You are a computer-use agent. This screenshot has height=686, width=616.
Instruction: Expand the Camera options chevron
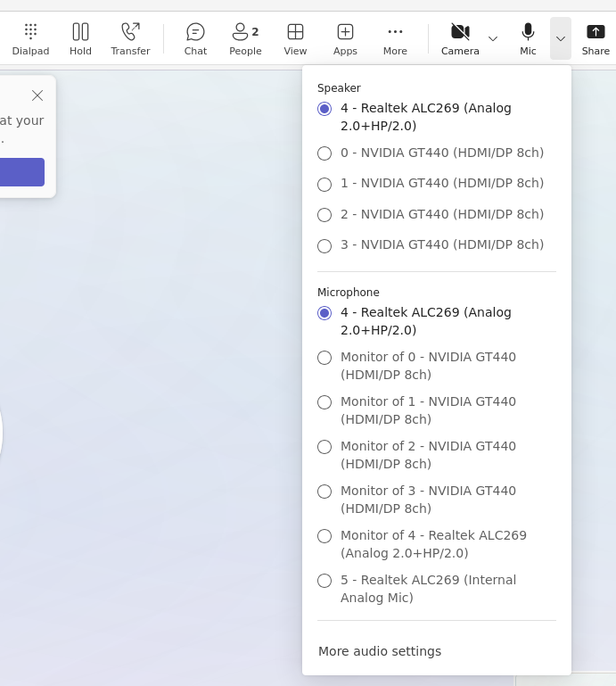click(493, 38)
